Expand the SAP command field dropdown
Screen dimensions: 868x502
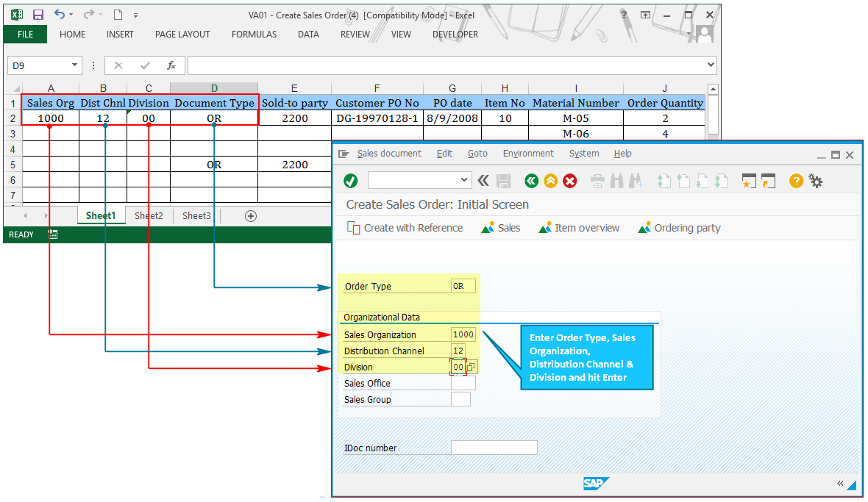click(464, 180)
